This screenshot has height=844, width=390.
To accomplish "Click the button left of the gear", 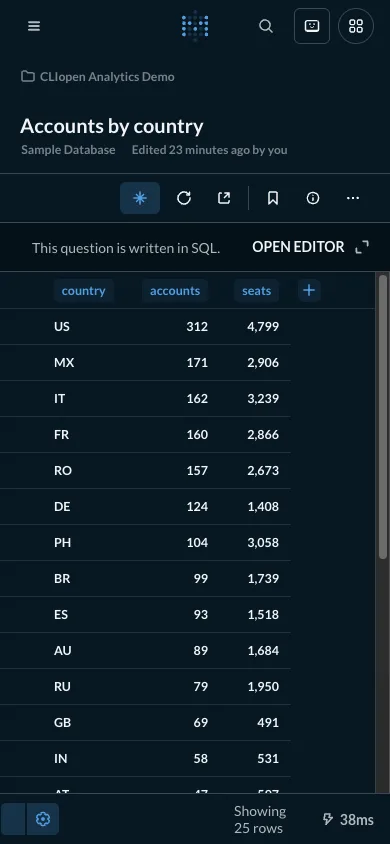I will point(12,819).
